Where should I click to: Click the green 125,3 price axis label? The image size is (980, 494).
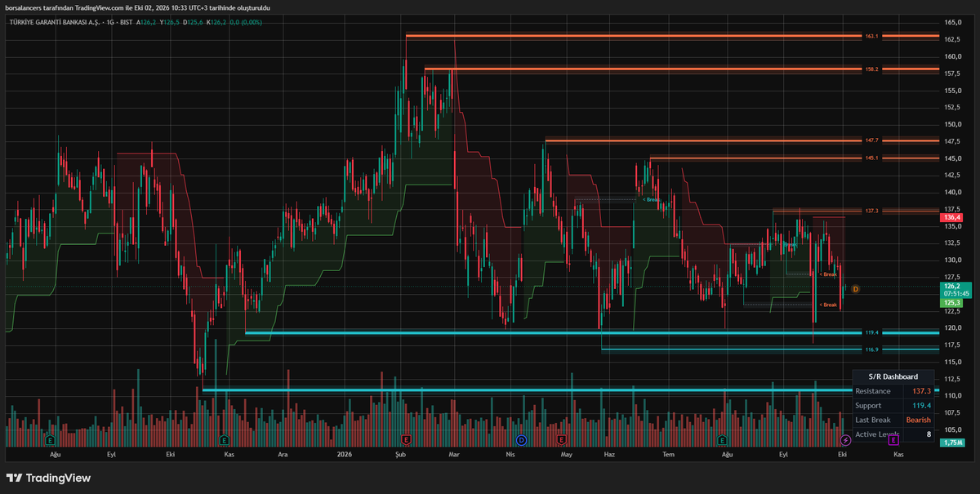click(951, 302)
